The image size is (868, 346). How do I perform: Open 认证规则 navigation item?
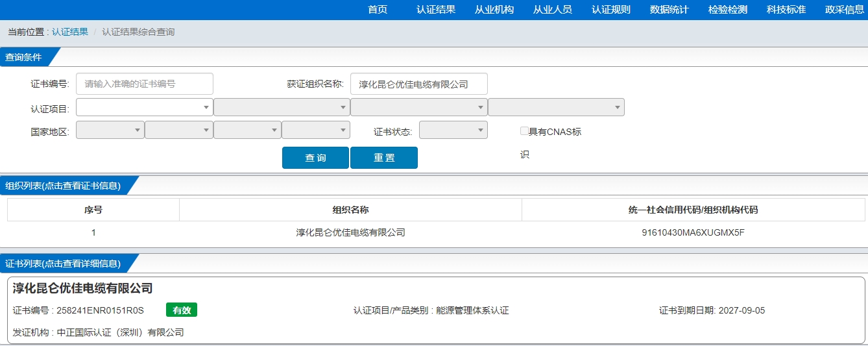(611, 10)
